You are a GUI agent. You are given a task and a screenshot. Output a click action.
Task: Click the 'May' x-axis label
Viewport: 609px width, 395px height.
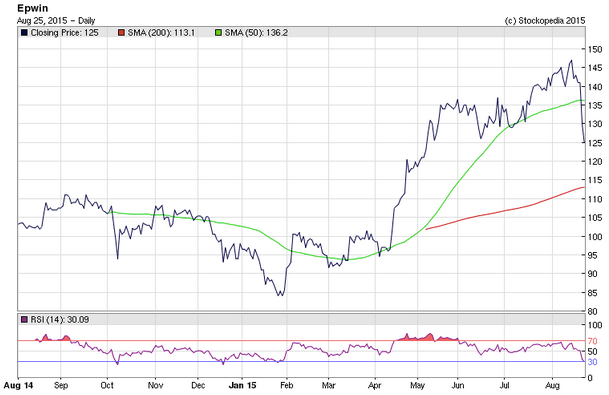(x=418, y=385)
